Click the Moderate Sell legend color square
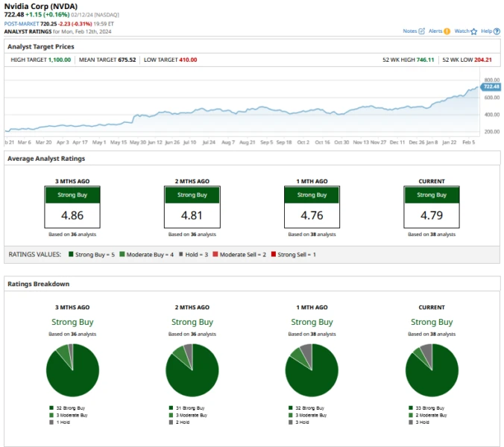This screenshot has width=504, height=447. 215,254
